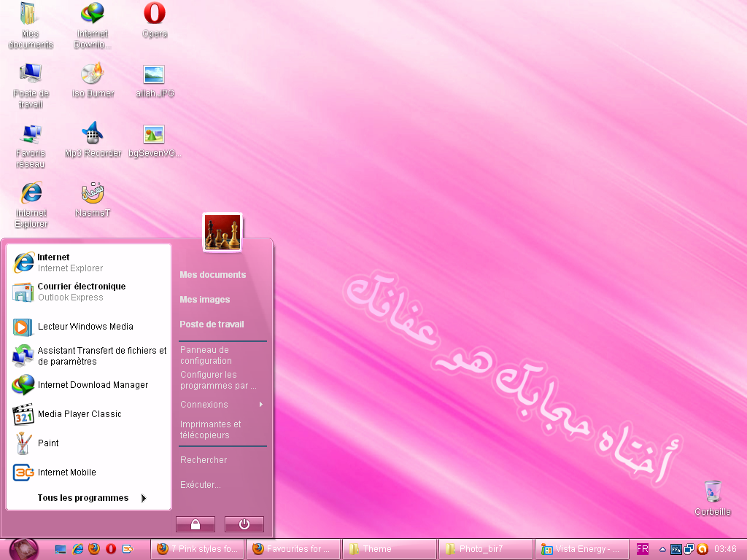The image size is (747, 560).
Task: Switch to the Theme taskbar window
Action: (x=390, y=549)
